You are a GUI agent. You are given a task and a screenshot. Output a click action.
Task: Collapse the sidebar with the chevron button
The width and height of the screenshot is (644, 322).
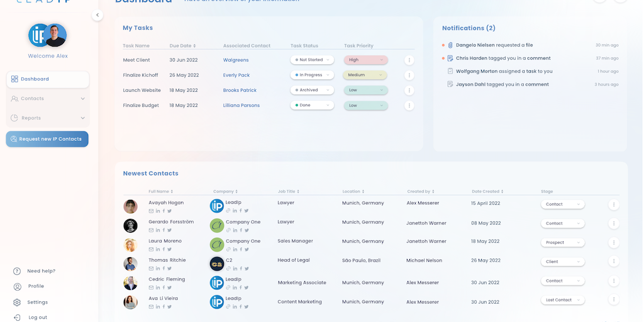coord(97,15)
